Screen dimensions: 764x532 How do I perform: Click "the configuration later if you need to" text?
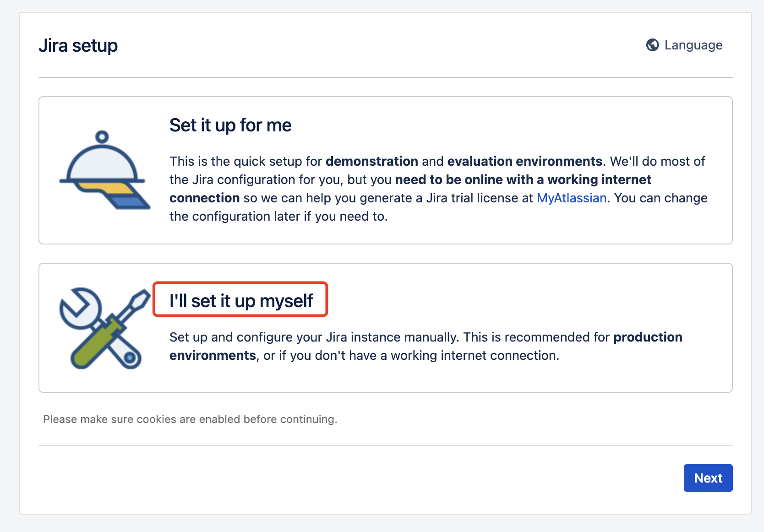click(278, 216)
